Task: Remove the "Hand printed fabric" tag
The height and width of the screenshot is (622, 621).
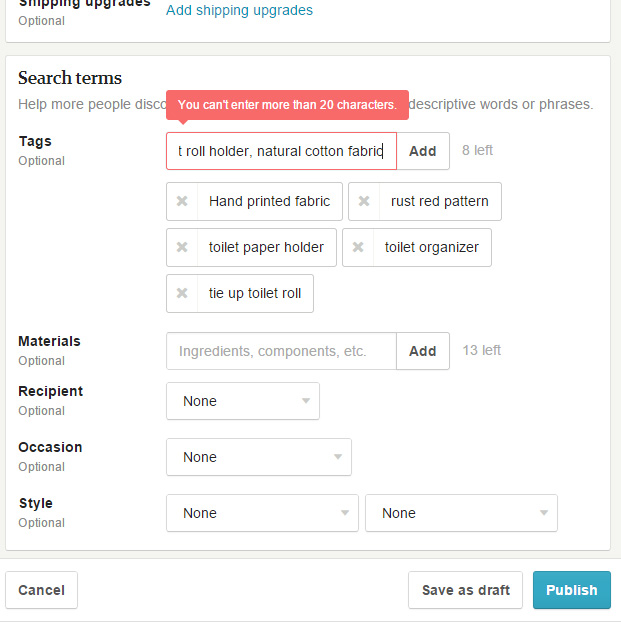Action: tap(182, 201)
